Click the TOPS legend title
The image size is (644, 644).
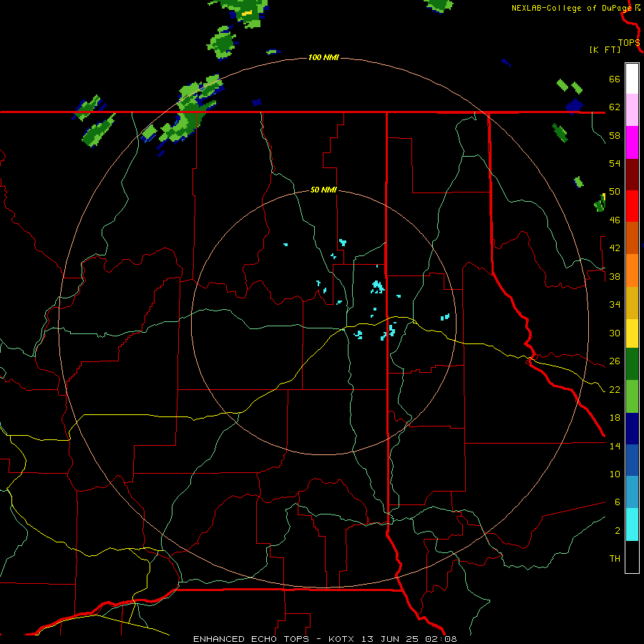[629, 42]
